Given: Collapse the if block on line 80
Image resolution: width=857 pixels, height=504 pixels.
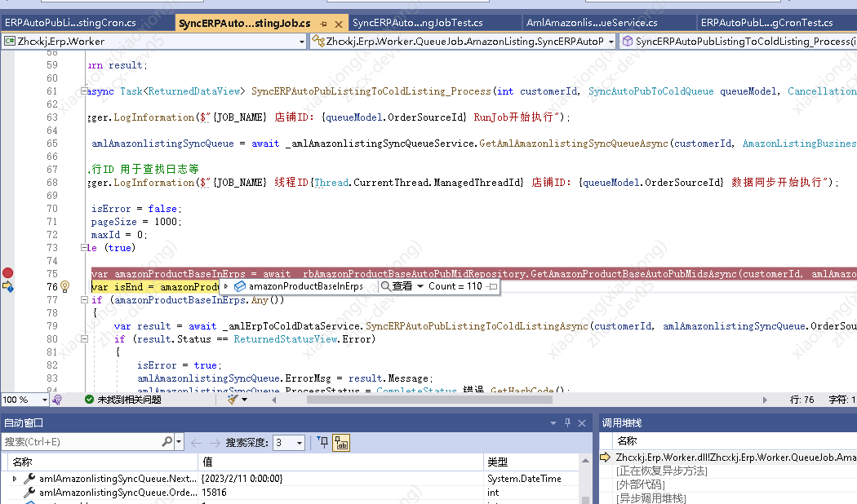Looking at the screenshot, I should point(84,339).
